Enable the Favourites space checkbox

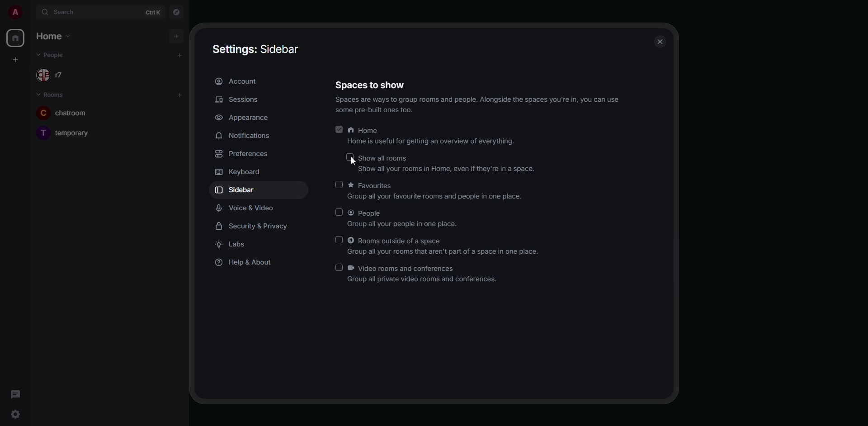340,185
